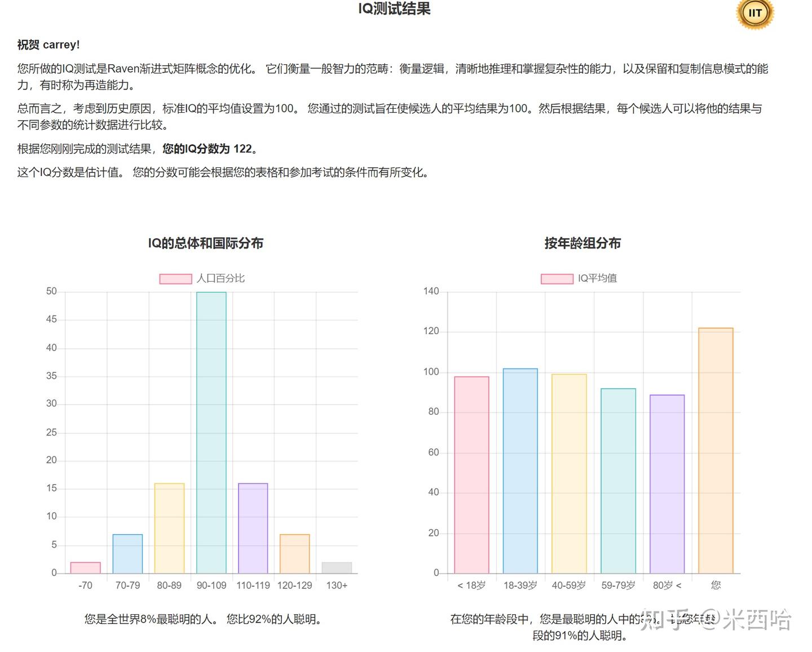Click the purple 110-119 bar

253,527
